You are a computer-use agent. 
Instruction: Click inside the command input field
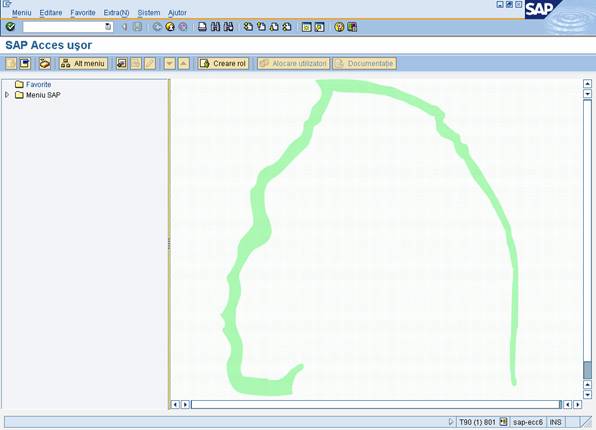click(64, 27)
